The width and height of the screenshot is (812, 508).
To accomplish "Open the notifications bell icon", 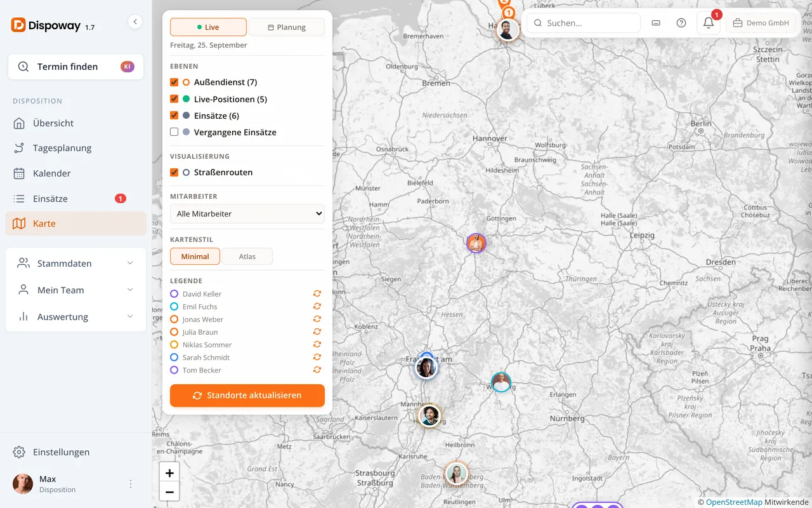I will tap(709, 23).
